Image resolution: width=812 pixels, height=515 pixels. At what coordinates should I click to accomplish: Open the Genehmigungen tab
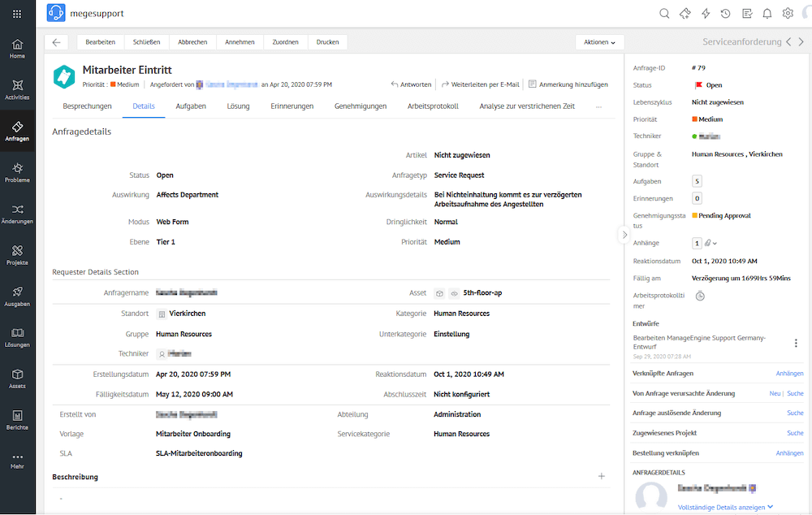[361, 106]
